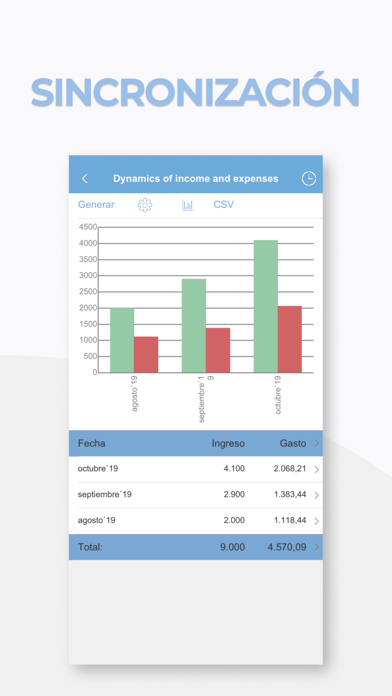Open the clock history icon
Viewport: 392px width, 696px height.
pos(309,178)
